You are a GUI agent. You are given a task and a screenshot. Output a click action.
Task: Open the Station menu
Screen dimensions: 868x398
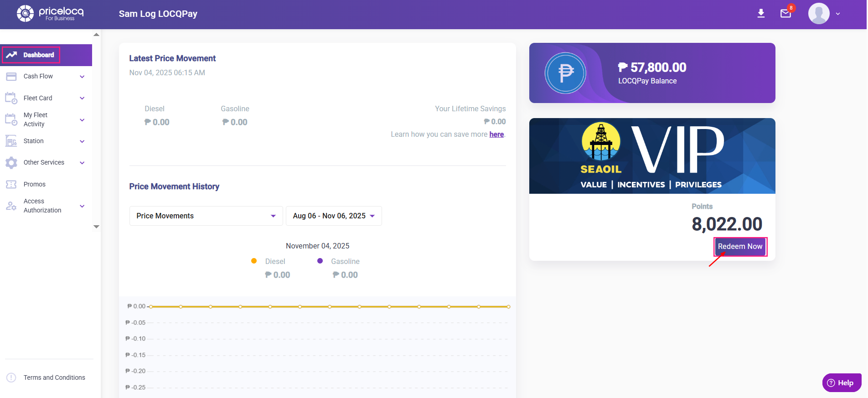(34, 141)
